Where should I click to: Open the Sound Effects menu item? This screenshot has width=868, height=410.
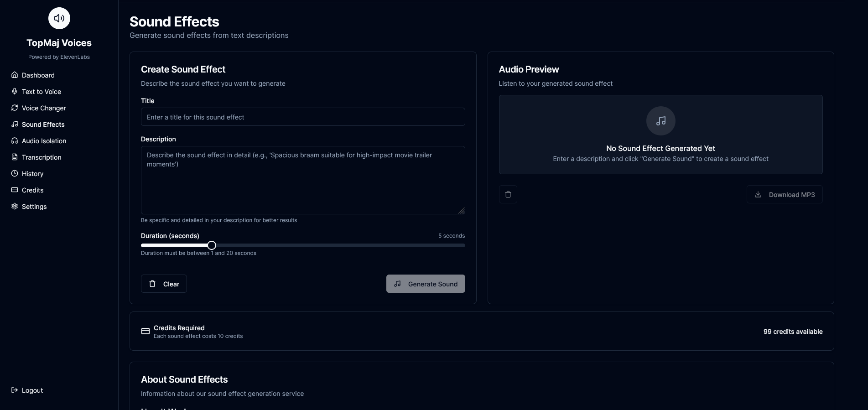click(x=43, y=125)
